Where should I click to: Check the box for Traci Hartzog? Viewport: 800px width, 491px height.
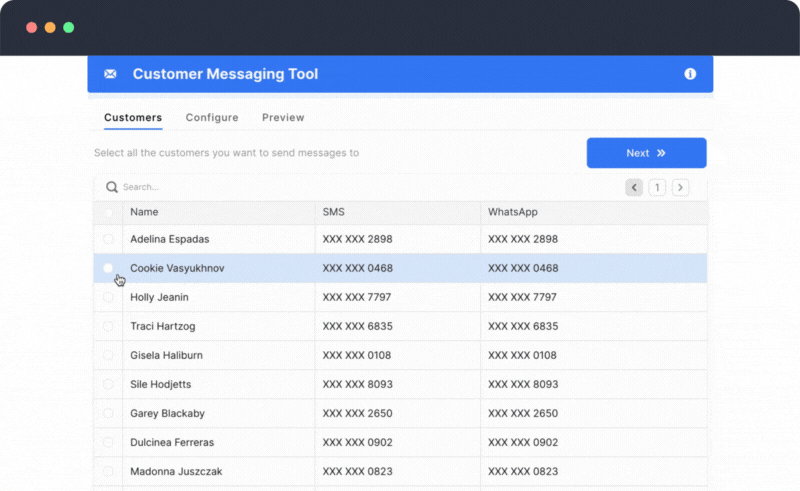tap(108, 326)
